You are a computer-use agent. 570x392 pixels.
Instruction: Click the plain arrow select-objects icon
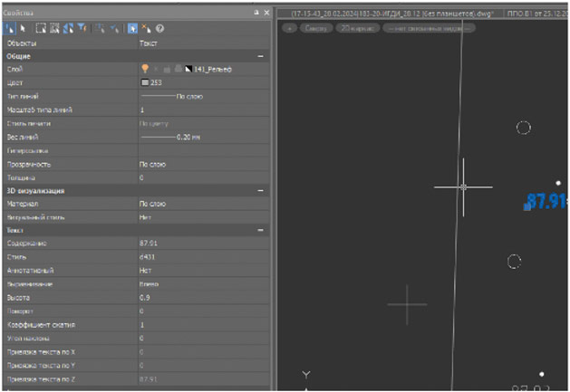coord(23,28)
